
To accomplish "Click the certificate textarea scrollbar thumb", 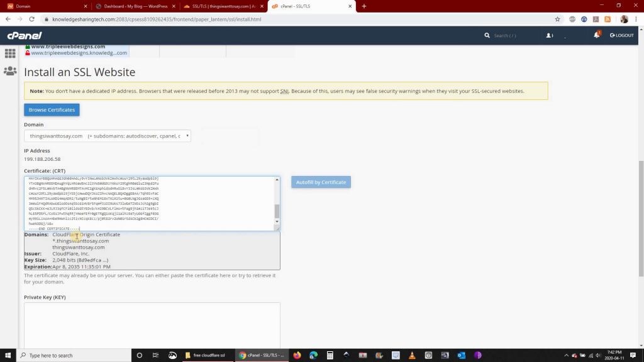I will (277, 211).
